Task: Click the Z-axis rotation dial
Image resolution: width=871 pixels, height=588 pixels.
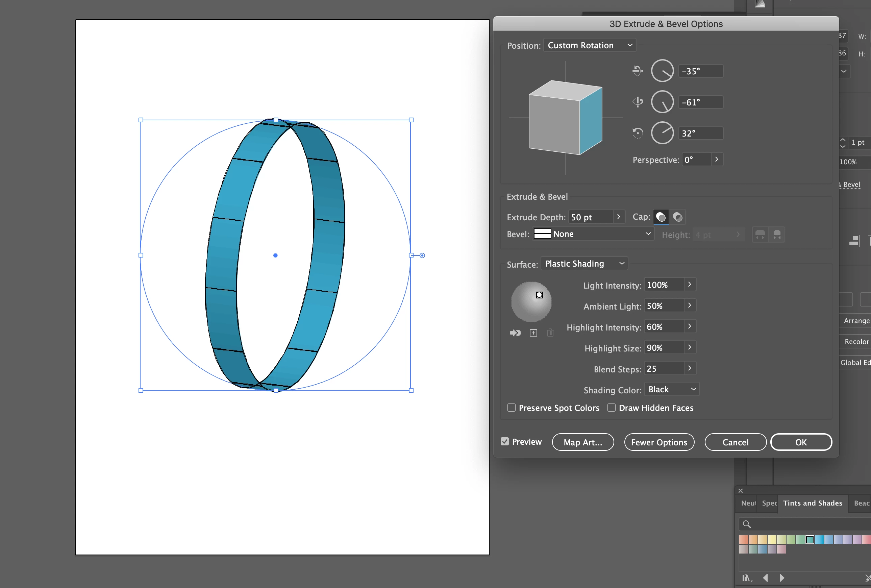Action: click(x=662, y=133)
